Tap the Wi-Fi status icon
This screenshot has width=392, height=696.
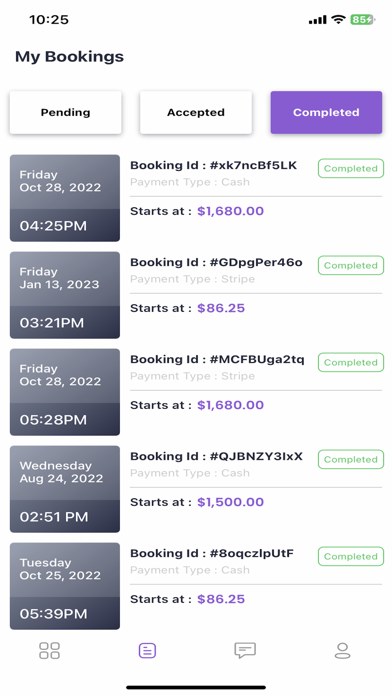pyautogui.click(x=339, y=20)
